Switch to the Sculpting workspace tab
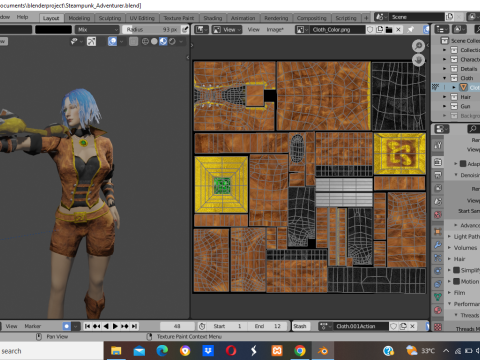The height and width of the screenshot is (360, 480). (x=110, y=18)
